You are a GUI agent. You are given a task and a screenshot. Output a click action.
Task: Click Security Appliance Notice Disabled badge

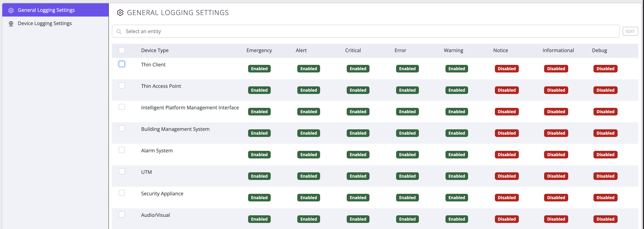pyautogui.click(x=506, y=198)
